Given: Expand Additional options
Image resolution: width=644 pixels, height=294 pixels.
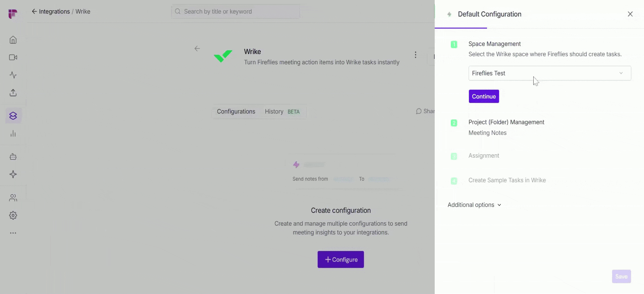Looking at the screenshot, I should [474, 205].
